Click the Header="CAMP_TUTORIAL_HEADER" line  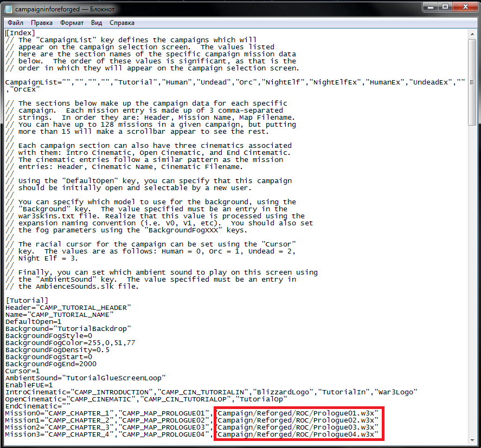(68, 308)
